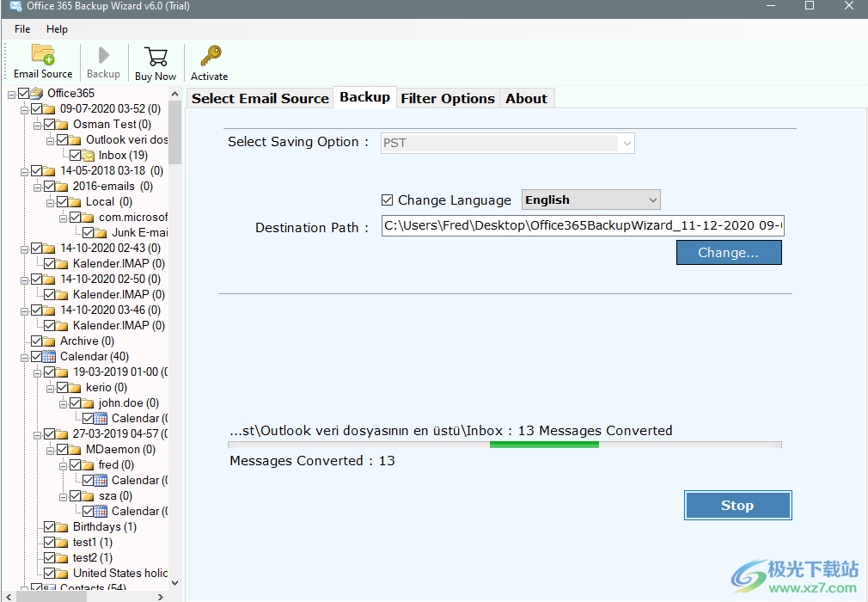Switch to the Filter Options tab

[447, 98]
